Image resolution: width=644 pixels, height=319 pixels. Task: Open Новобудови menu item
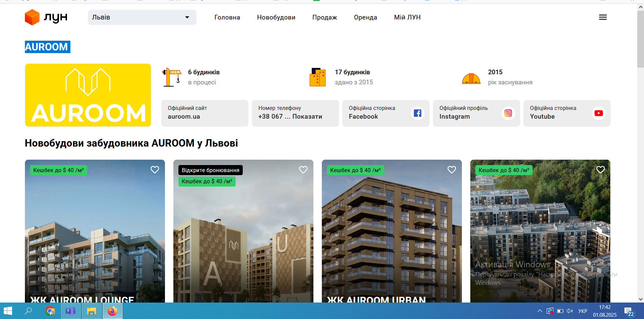click(x=276, y=17)
